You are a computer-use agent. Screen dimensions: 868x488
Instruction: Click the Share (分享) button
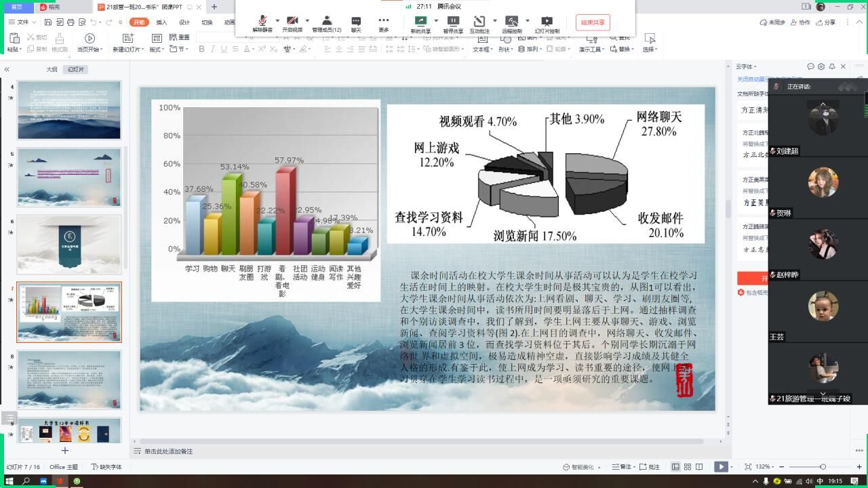pyautogui.click(x=827, y=22)
